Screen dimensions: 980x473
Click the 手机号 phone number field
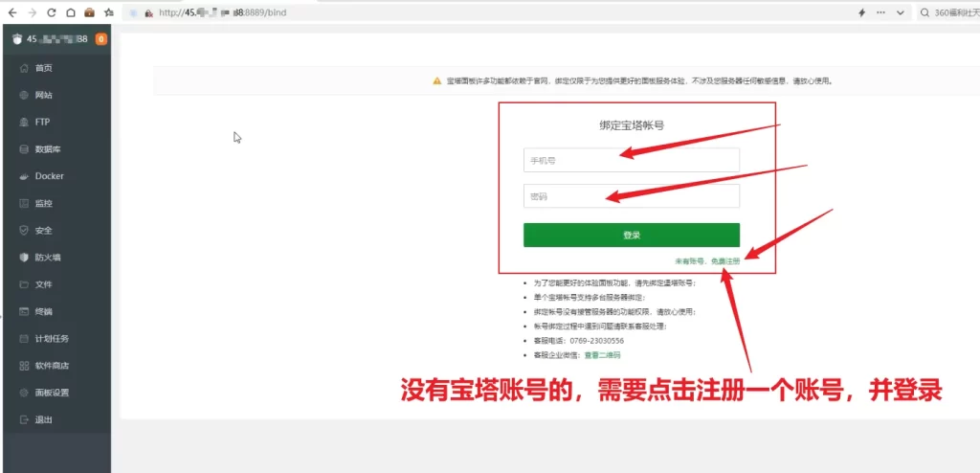632,160
